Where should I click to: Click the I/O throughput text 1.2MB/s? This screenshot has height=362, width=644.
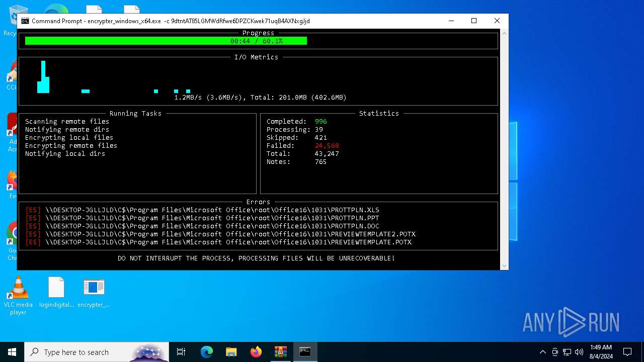(188, 97)
